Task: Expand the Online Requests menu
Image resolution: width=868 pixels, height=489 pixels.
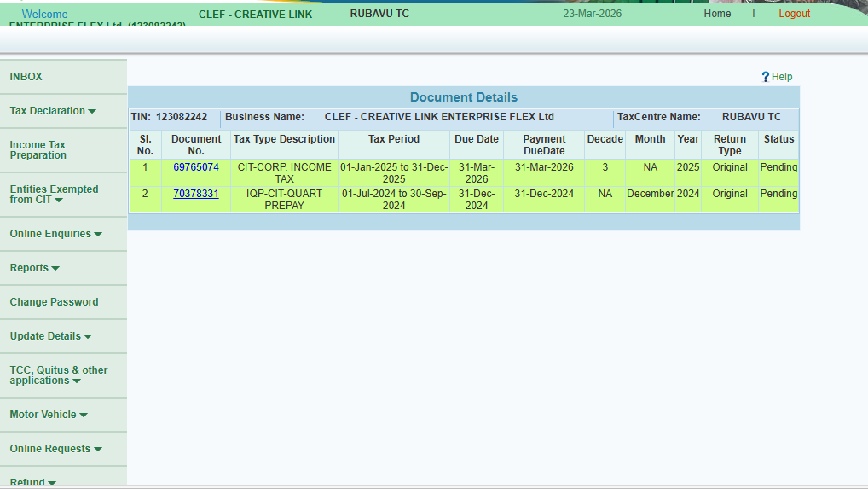Action: point(55,449)
